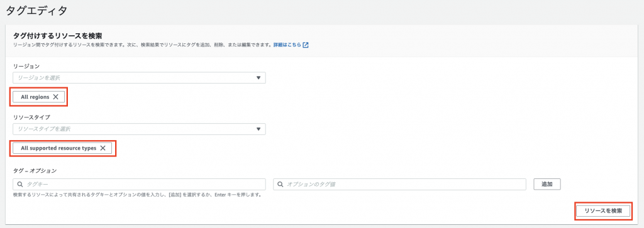Focus the タグキー input field
This screenshot has height=228, width=644.
(x=139, y=184)
